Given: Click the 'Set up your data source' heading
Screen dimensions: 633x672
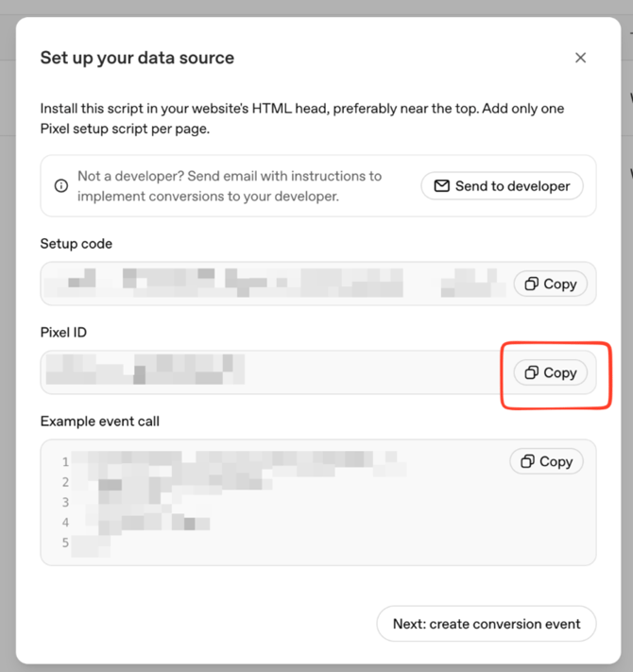Looking at the screenshot, I should click(x=137, y=58).
